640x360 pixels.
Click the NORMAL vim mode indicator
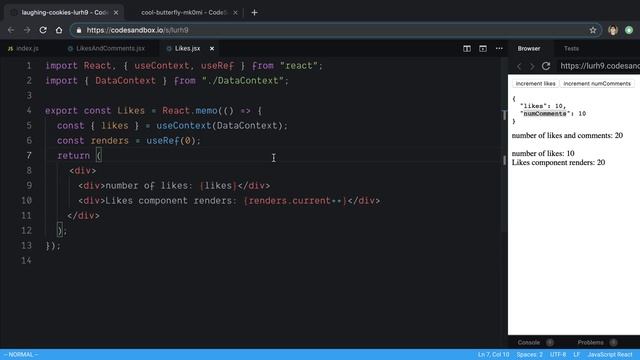pyautogui.click(x=20, y=355)
